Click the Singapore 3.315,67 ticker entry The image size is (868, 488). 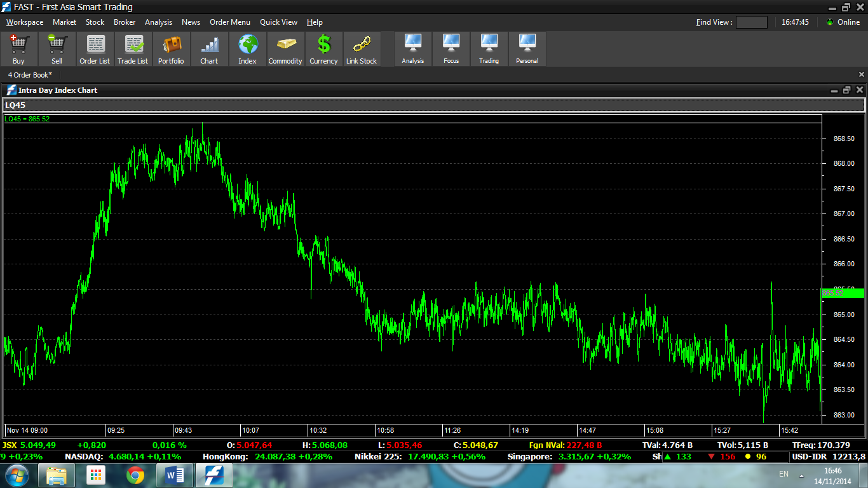coord(569,457)
